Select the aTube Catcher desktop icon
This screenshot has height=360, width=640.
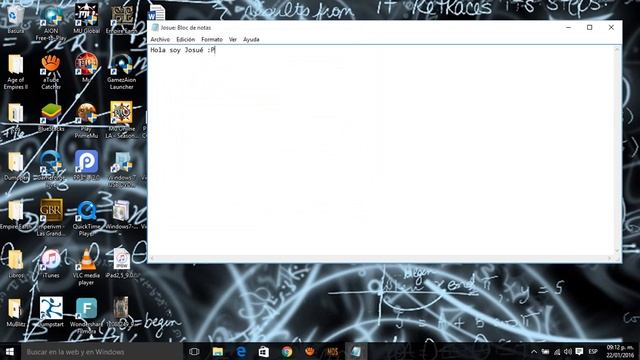(x=51, y=72)
